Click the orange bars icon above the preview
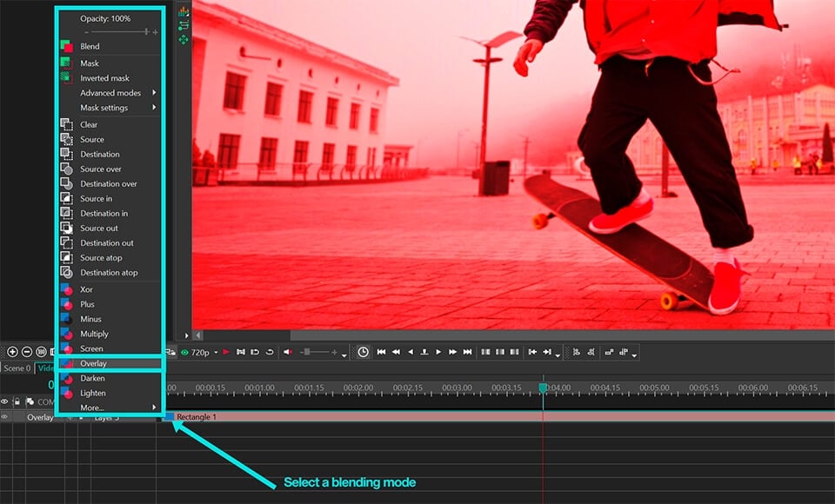This screenshot has height=504, width=835. tap(184, 11)
